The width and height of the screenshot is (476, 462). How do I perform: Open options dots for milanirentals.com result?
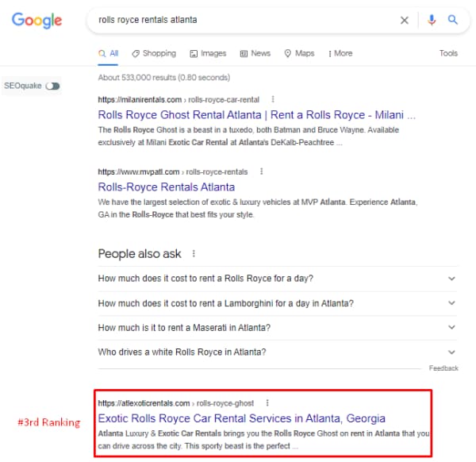[x=273, y=99]
